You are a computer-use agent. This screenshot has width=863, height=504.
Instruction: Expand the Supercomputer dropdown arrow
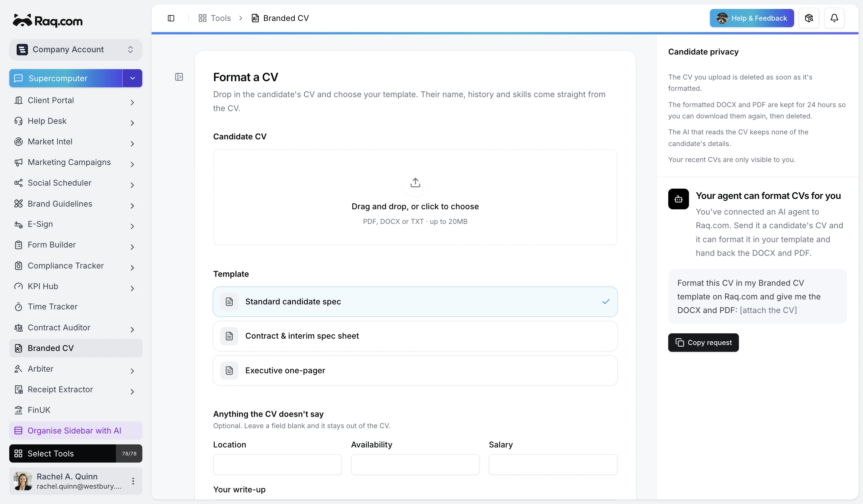click(x=133, y=79)
